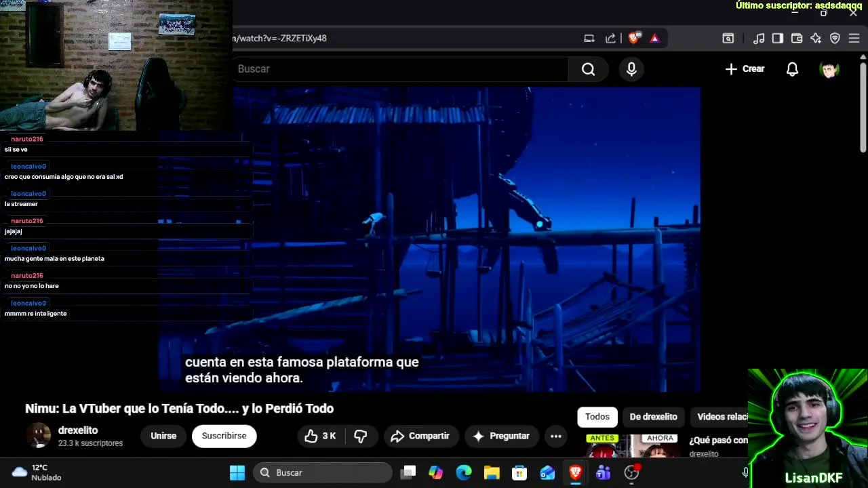
Task: Open Copilot from the taskbar
Action: click(x=435, y=473)
